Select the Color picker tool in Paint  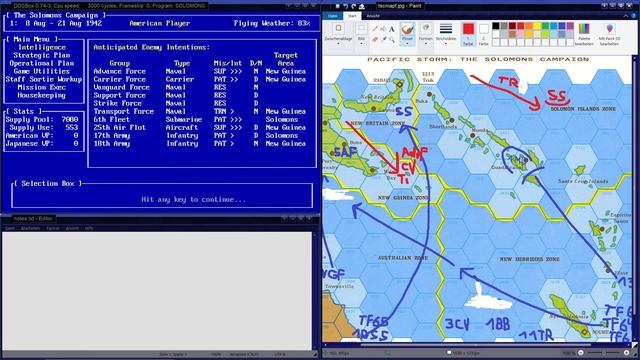click(383, 39)
